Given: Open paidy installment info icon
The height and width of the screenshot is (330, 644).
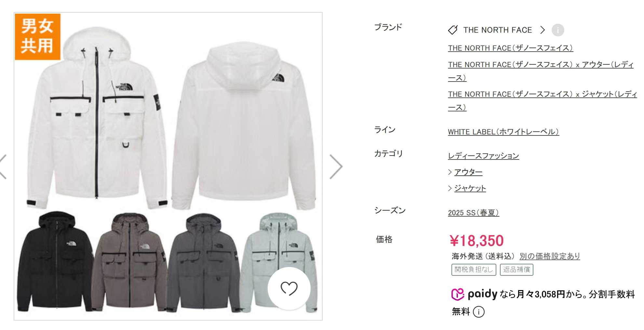Looking at the screenshot, I should tap(478, 312).
